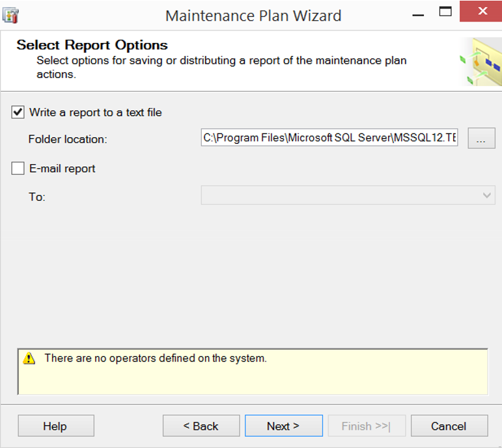The width and height of the screenshot is (502, 448).
Task: Cancel the Maintenance Plan Wizard
Action: 449,426
